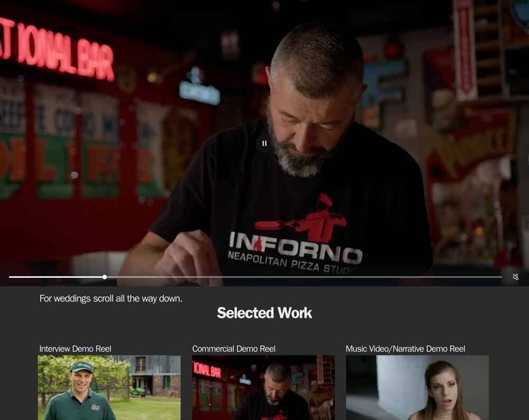Screen dimensions: 529x420
Task: Open the Interview Demo Reel thumbnail
Action: pos(110,387)
